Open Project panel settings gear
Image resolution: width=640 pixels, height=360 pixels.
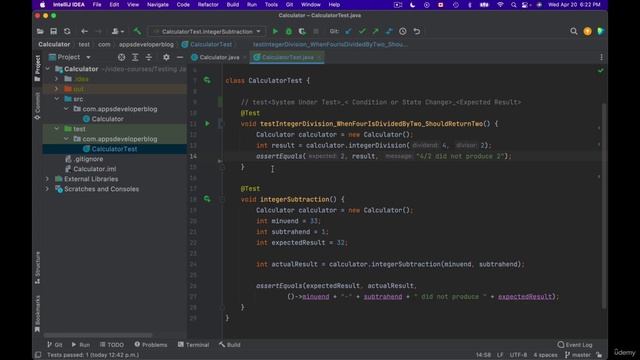[x=166, y=58]
